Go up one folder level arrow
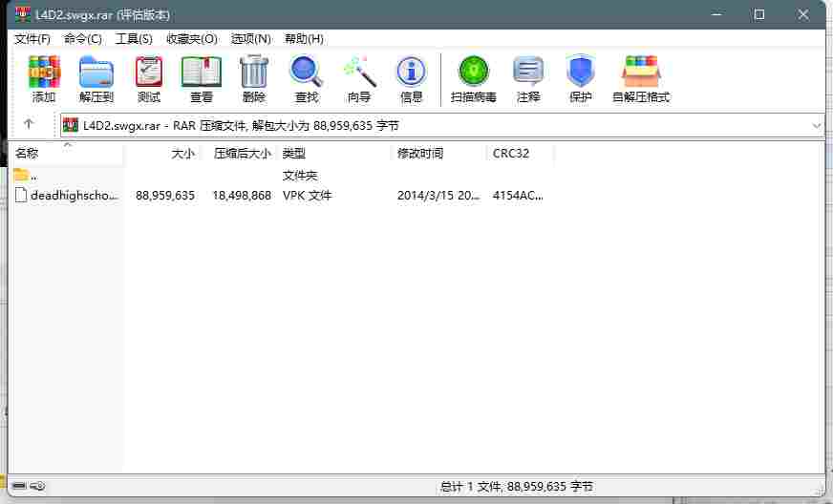This screenshot has height=504, width=833. tap(29, 124)
